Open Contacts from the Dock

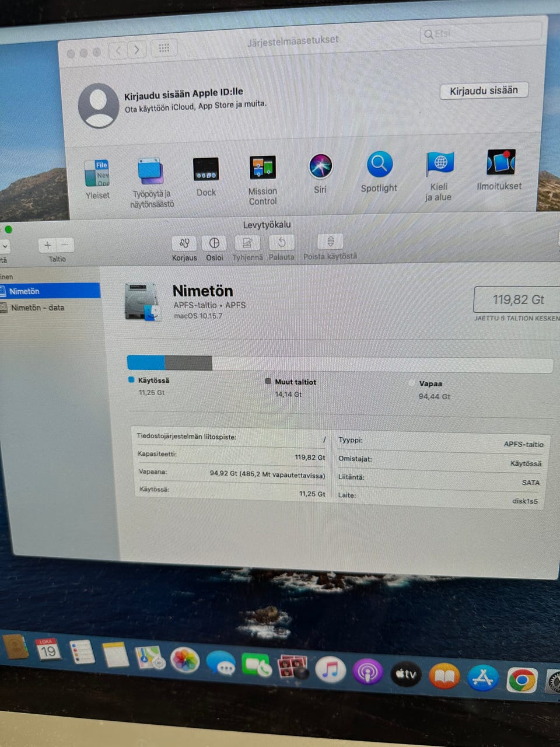click(15, 647)
